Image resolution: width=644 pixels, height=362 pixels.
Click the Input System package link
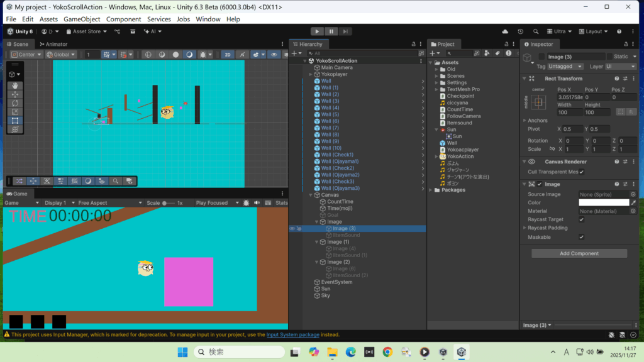(292, 335)
